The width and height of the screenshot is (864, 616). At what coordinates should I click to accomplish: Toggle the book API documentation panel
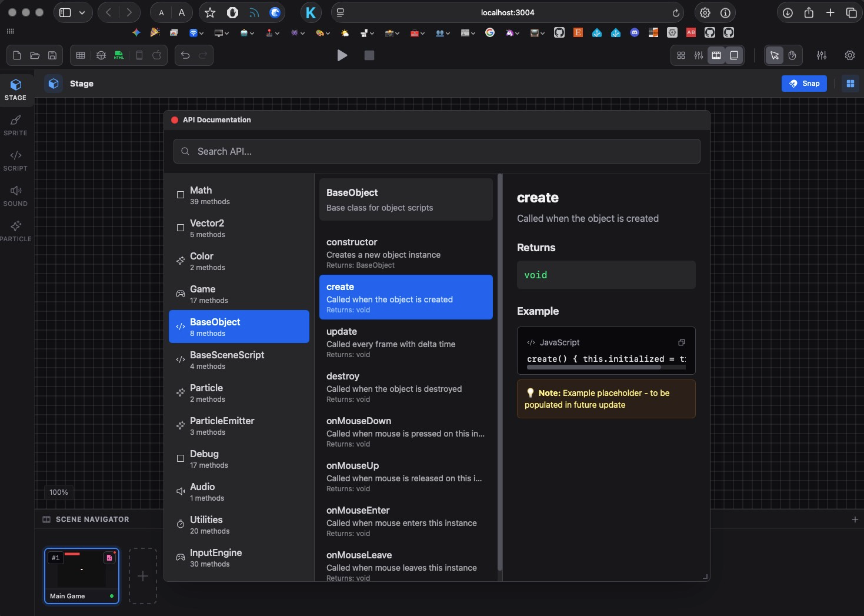tap(734, 55)
